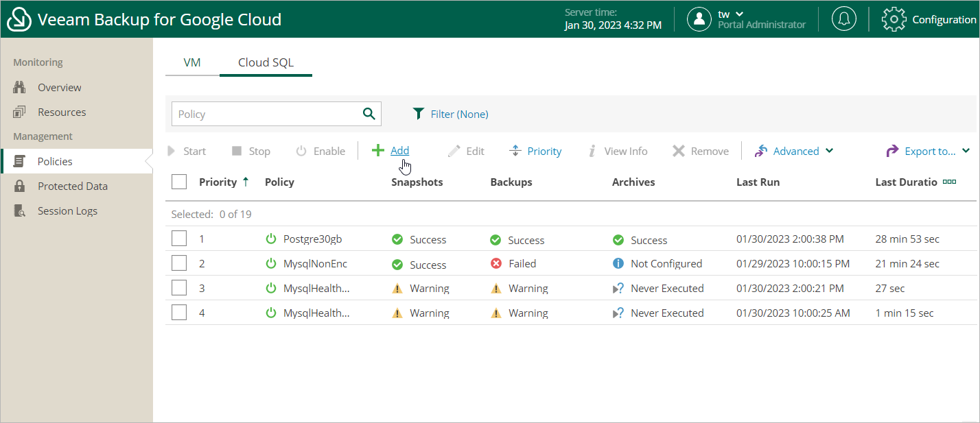This screenshot has height=423, width=980.
Task: Click the Start play icon
Action: 172,151
